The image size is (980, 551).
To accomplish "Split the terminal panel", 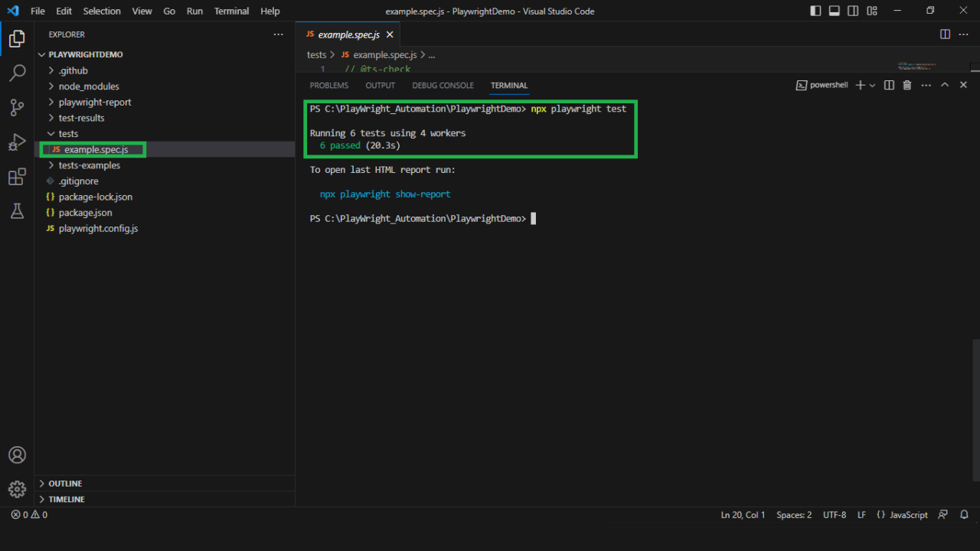I will (x=889, y=86).
